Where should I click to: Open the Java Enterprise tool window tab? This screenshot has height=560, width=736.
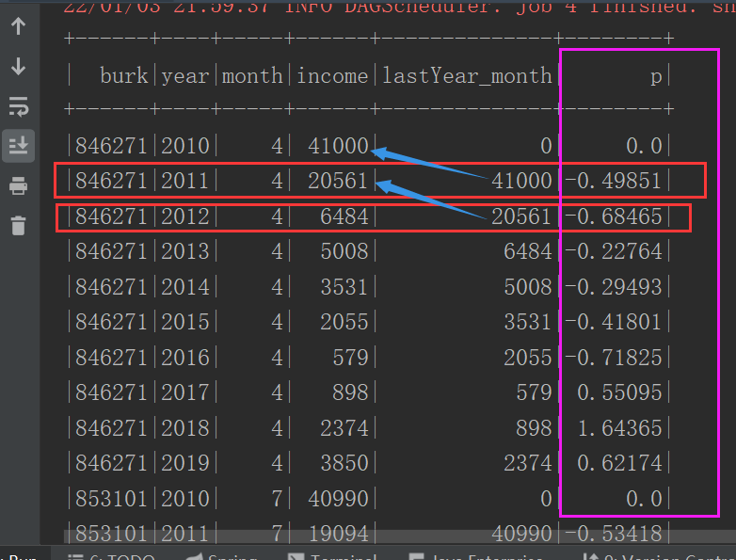coord(476,557)
